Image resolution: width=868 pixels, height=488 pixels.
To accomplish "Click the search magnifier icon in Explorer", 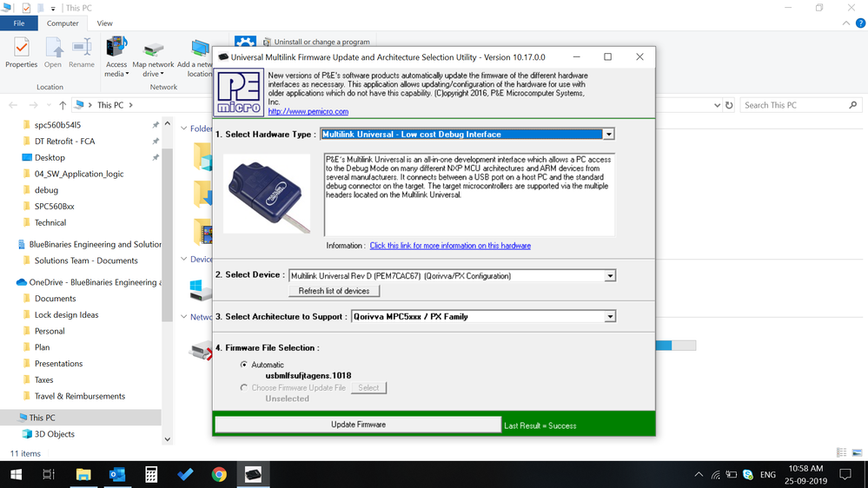I will [853, 105].
